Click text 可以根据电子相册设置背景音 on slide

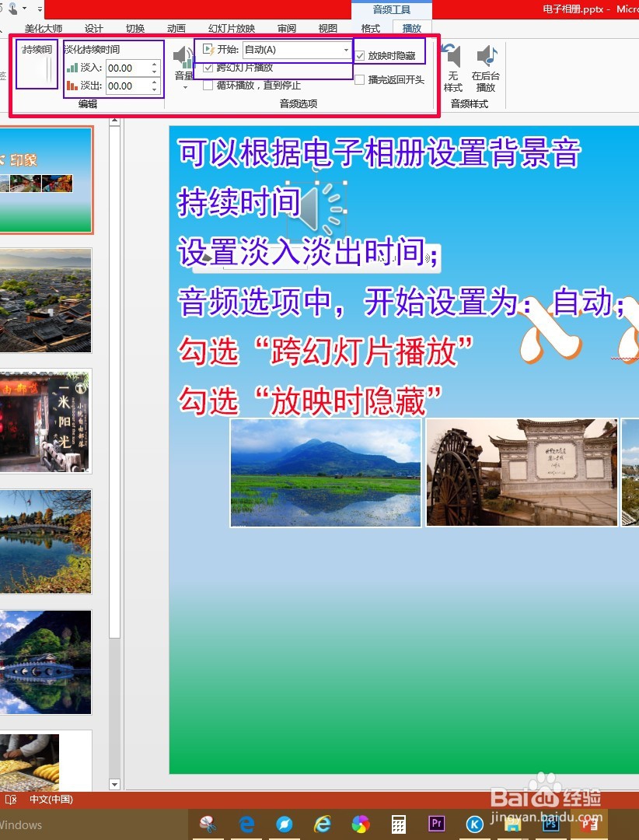click(379, 152)
